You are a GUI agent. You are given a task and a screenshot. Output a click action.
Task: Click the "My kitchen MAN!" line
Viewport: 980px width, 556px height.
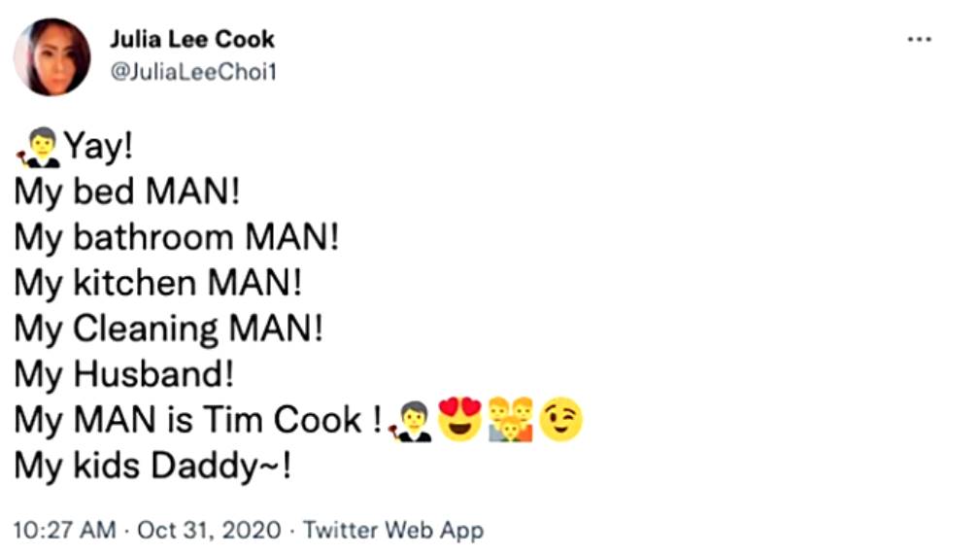(x=157, y=283)
